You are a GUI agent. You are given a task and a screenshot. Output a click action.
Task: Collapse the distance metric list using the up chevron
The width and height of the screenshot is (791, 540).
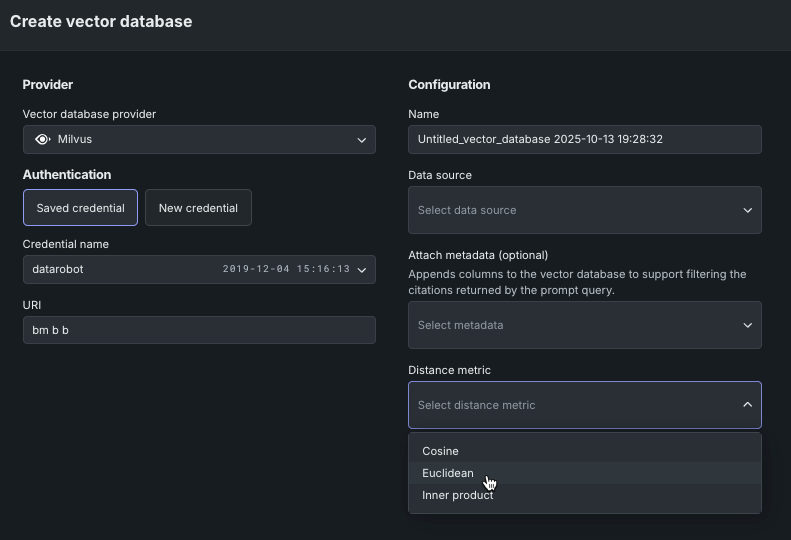pos(747,405)
